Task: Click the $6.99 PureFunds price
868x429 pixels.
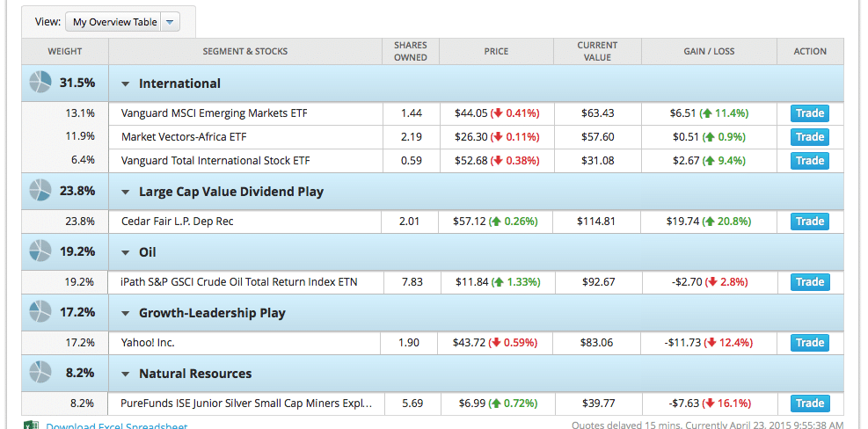Action: (x=471, y=404)
